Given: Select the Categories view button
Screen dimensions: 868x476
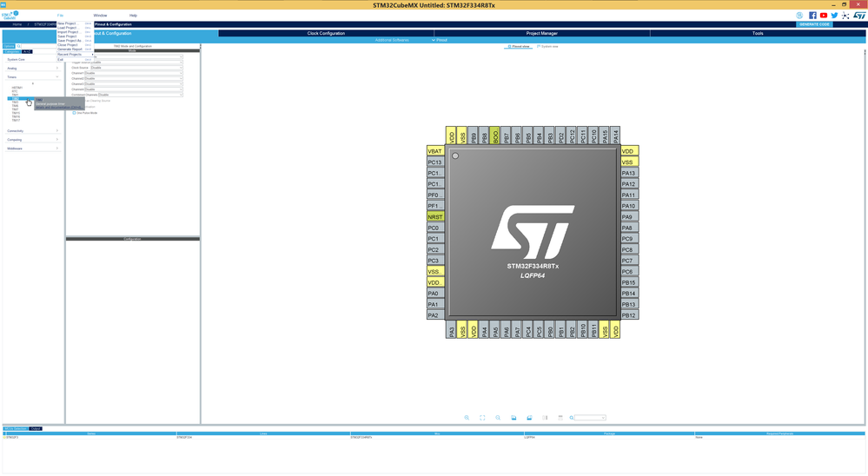Looking at the screenshot, I should click(x=11, y=51).
